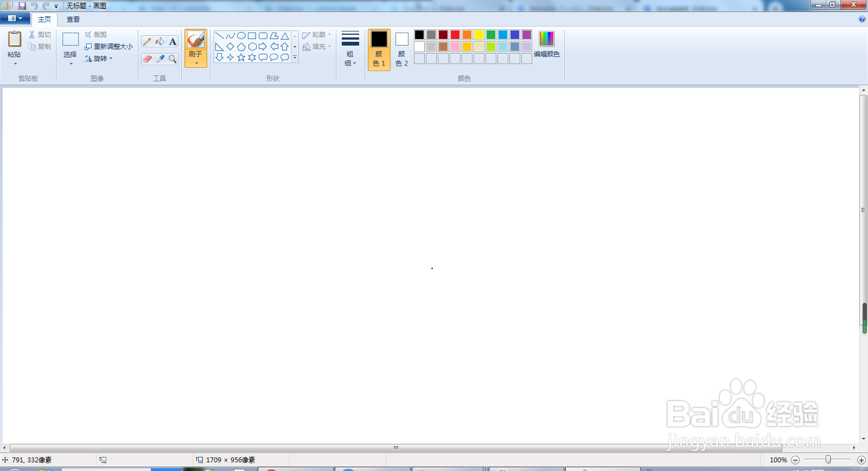This screenshot has width=868, height=471.
Task: Open the Quick Access Toolbar customize arrow
Action: click(x=56, y=6)
